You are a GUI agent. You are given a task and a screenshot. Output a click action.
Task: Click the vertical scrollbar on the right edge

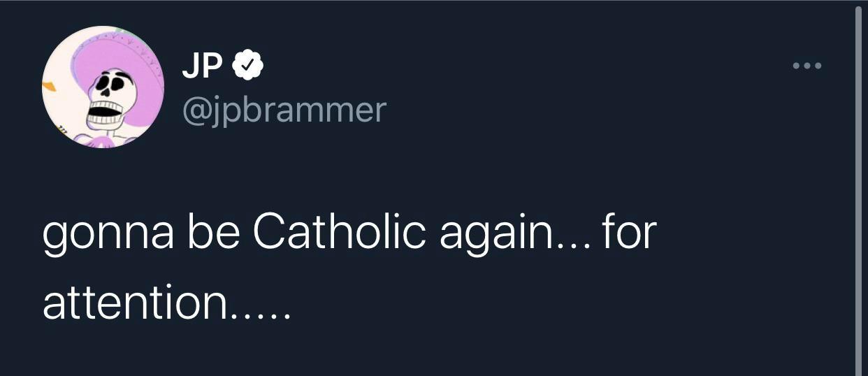859,189
